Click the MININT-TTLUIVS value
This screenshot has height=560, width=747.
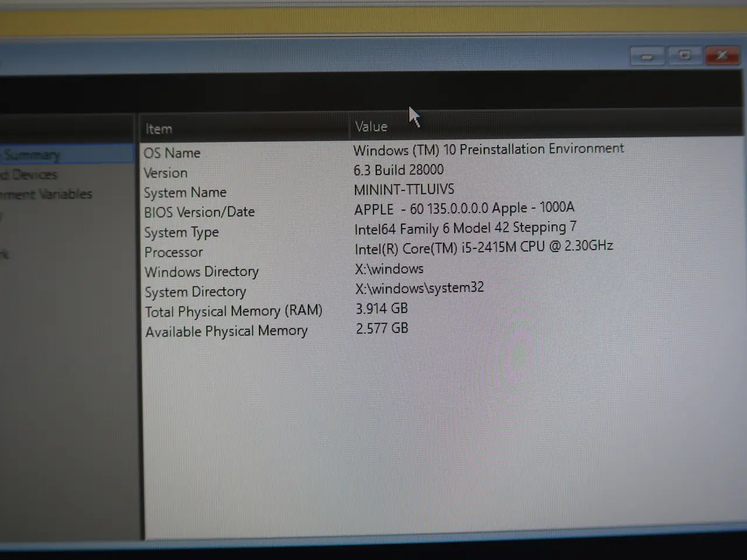tap(404, 189)
